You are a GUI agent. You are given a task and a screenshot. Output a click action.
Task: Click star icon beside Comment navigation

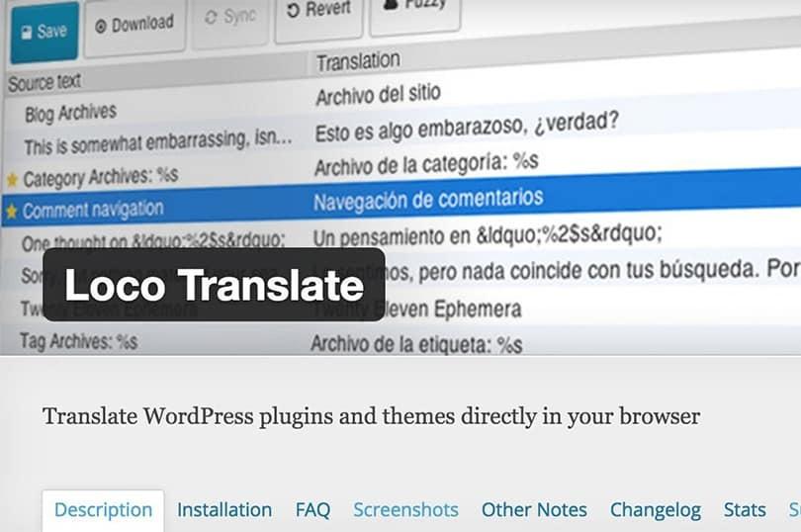click(x=11, y=211)
